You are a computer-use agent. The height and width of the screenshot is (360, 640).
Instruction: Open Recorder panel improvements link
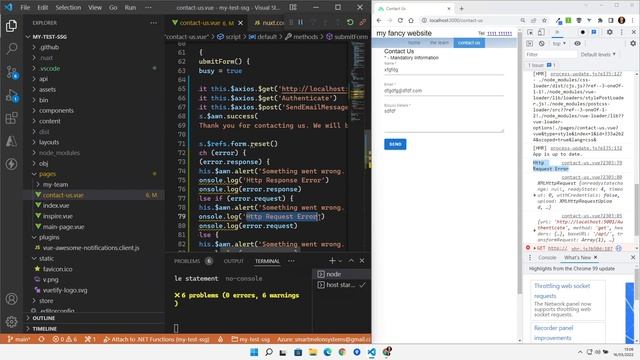553,333
